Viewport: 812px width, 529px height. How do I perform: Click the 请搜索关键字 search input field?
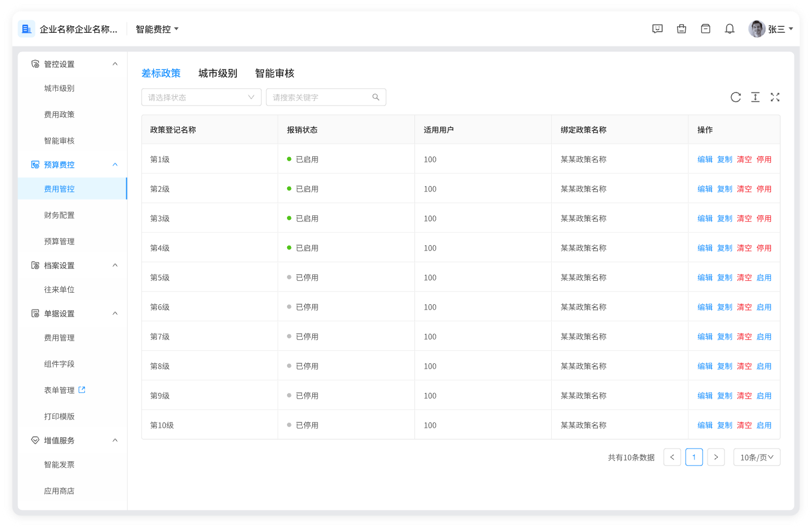320,97
